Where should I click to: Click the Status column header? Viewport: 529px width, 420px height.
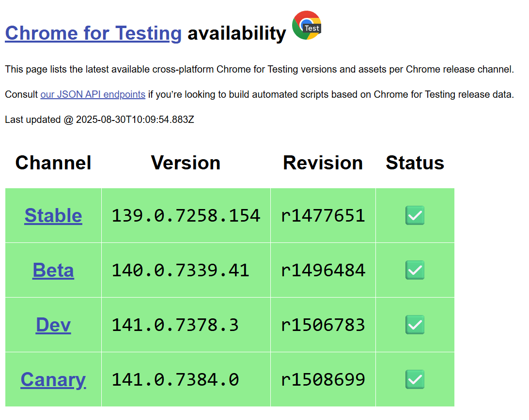(415, 163)
